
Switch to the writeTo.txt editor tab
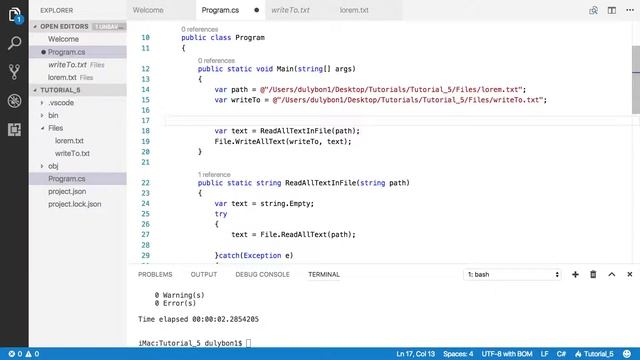291,10
